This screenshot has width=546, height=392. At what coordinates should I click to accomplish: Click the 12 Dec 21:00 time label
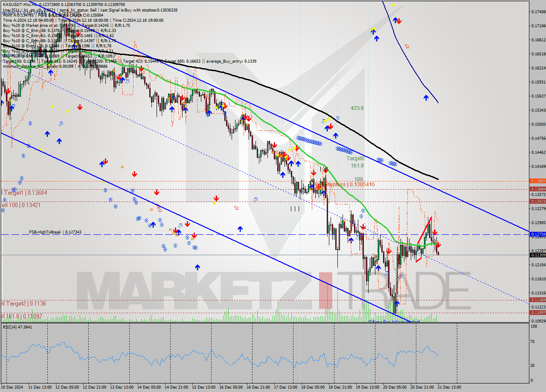[94, 387]
